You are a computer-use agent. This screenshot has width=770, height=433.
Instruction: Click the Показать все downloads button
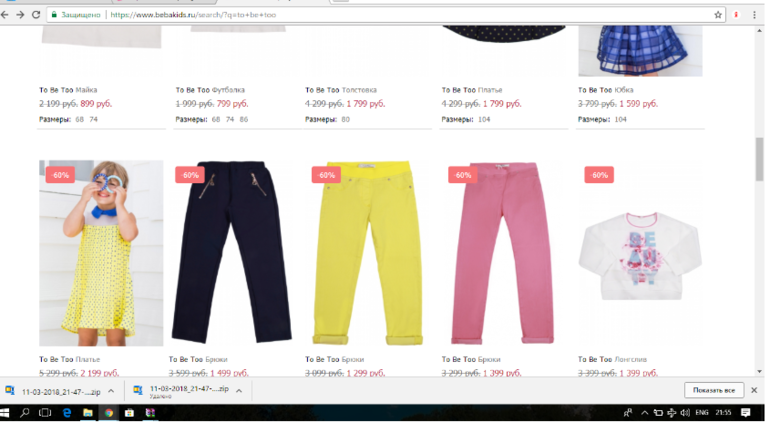(x=714, y=390)
